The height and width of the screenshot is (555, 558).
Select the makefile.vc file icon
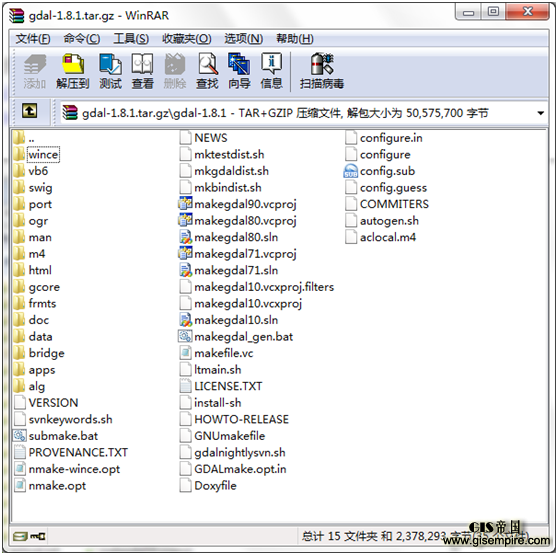tap(185, 353)
